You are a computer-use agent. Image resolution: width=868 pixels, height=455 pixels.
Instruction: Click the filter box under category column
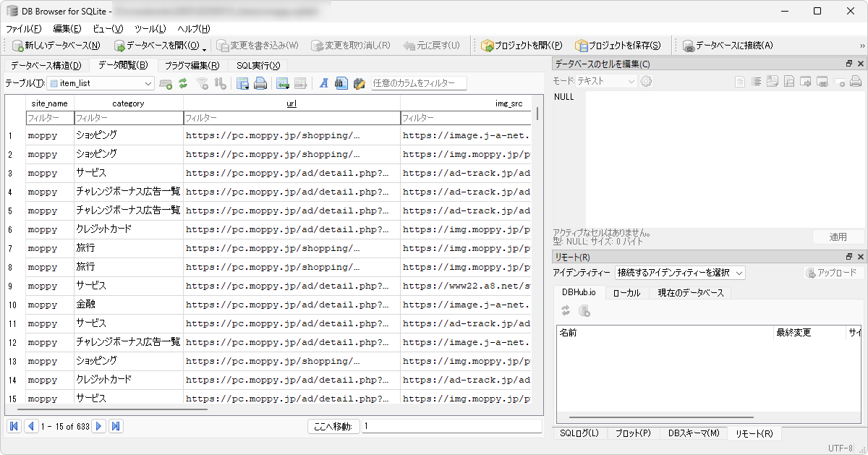click(129, 118)
